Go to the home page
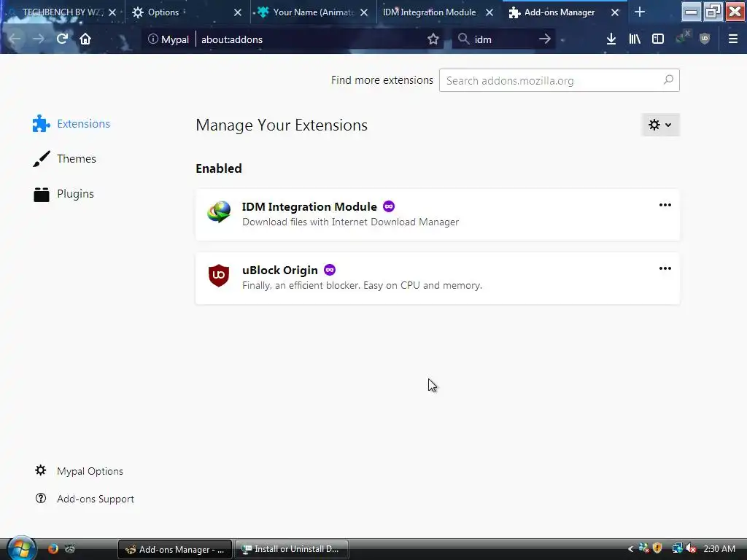This screenshot has width=747, height=560. click(x=85, y=39)
